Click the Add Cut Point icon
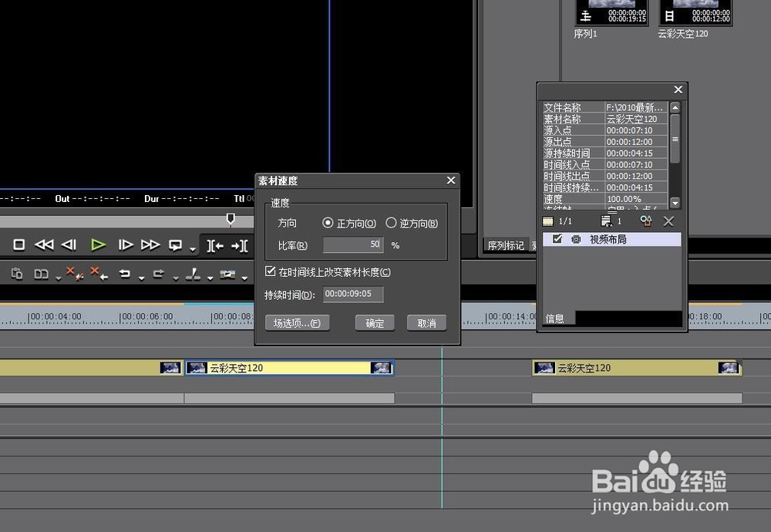The width and height of the screenshot is (771, 532). pos(193,274)
